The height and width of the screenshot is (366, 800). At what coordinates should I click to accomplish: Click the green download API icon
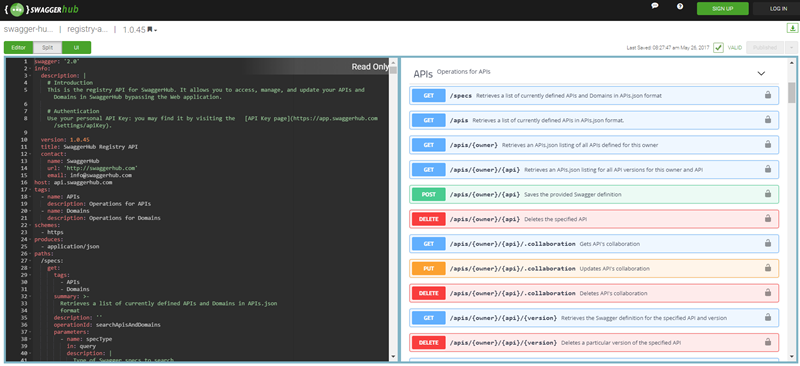tap(793, 28)
